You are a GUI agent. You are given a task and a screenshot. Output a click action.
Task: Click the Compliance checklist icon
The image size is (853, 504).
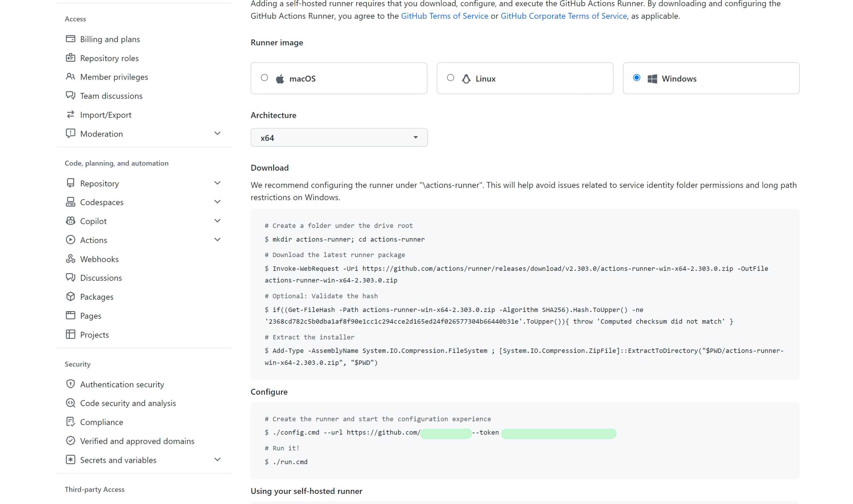tap(70, 422)
